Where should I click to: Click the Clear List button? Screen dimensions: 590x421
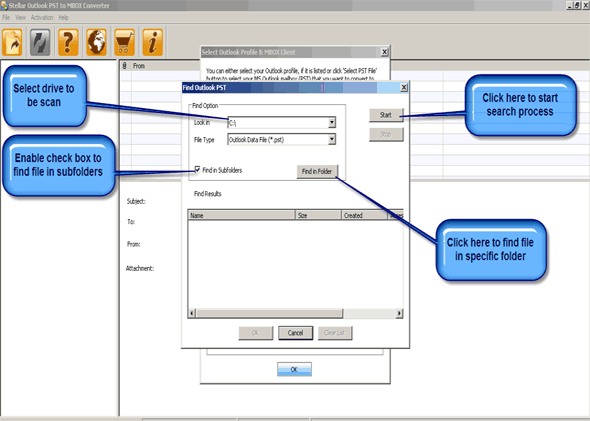[335, 333]
